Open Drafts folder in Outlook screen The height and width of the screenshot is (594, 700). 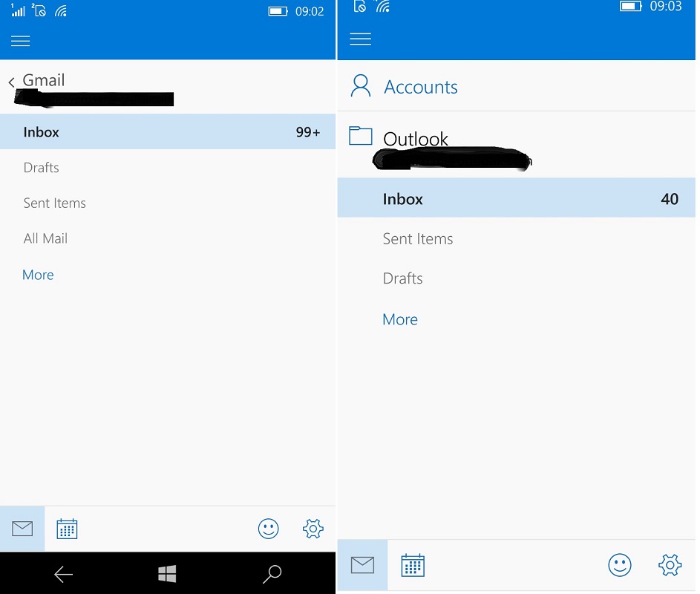(402, 278)
